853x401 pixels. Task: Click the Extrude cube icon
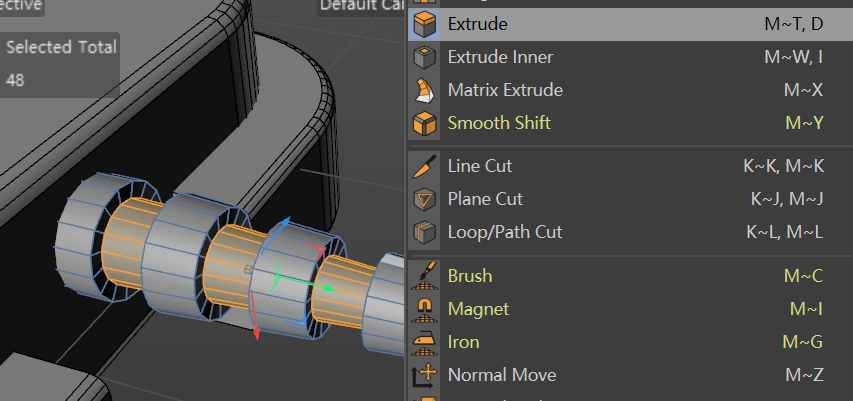[x=424, y=24]
